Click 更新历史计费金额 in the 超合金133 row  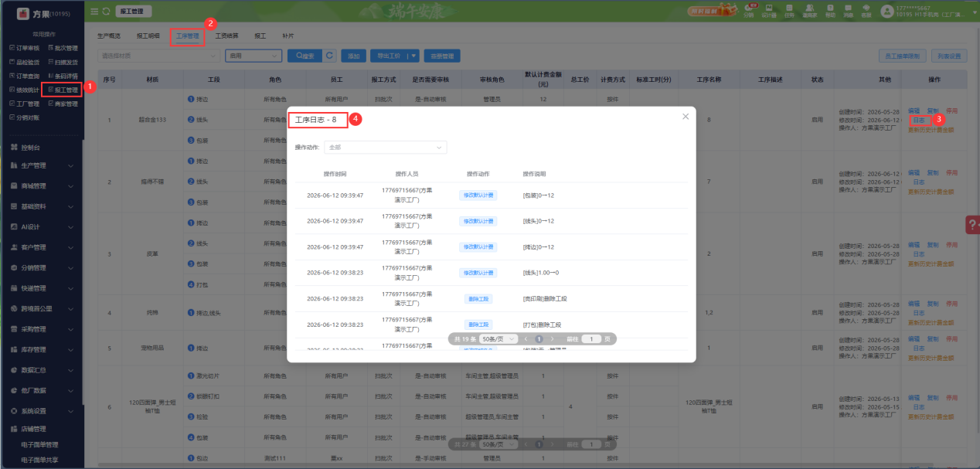coord(931,130)
